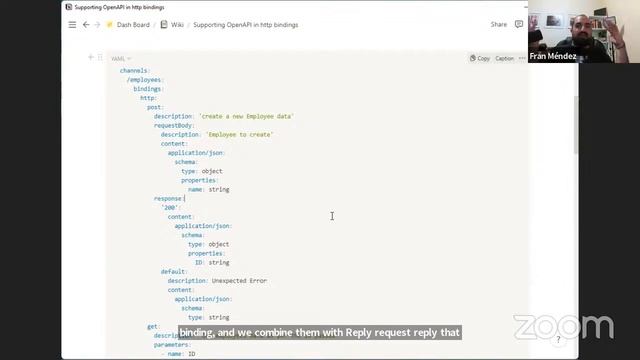Select 'Supporting OpenAPI in http bindings' breadcrumb

pyautogui.click(x=246, y=25)
